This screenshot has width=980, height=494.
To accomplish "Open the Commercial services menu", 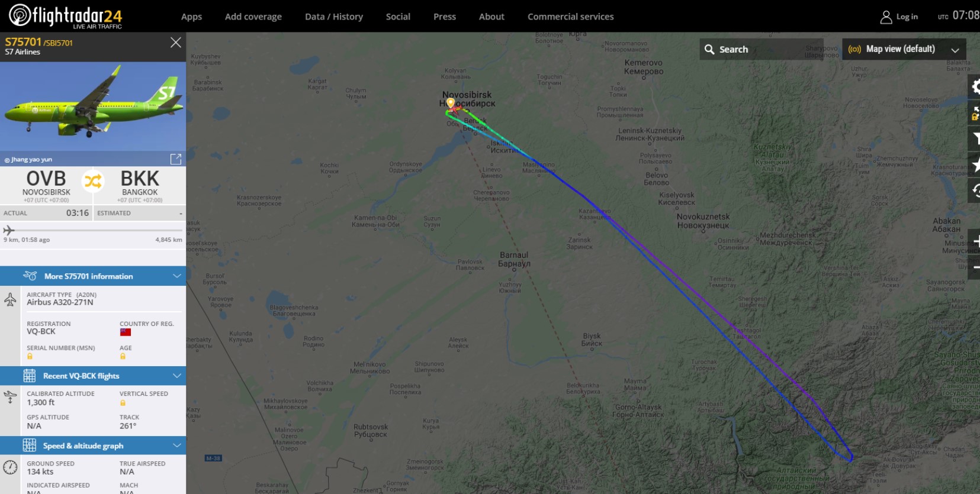I will point(571,17).
